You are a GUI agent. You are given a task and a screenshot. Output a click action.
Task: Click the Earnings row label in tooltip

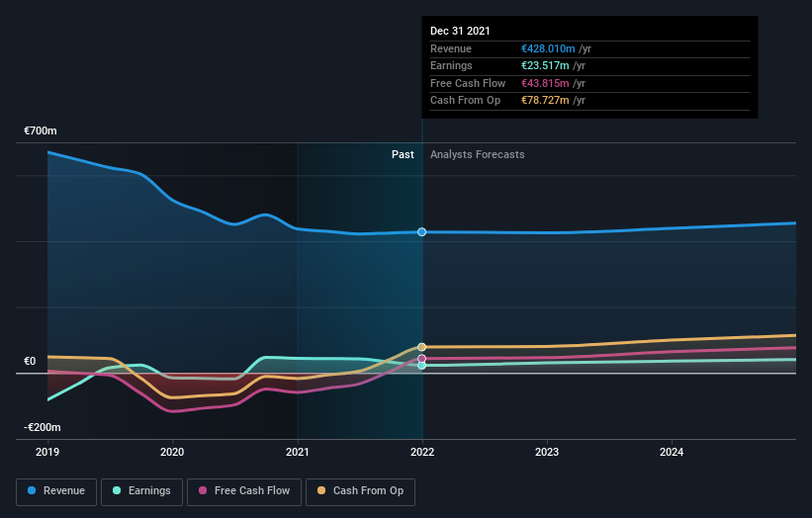coord(451,65)
